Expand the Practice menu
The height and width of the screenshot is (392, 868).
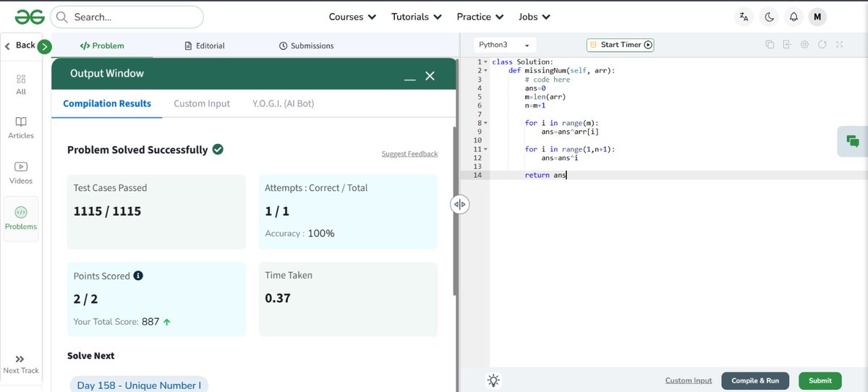480,17
